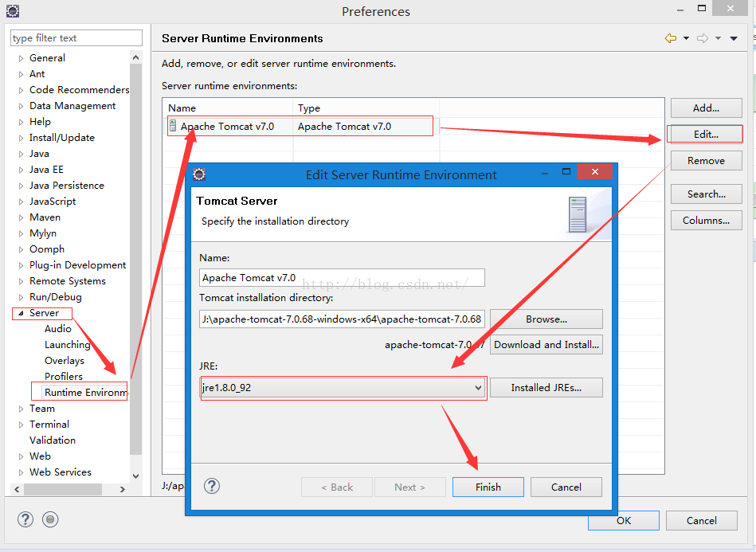Click tree vertical scrollbar down arrow
This screenshot has width=756, height=552.
[136, 476]
